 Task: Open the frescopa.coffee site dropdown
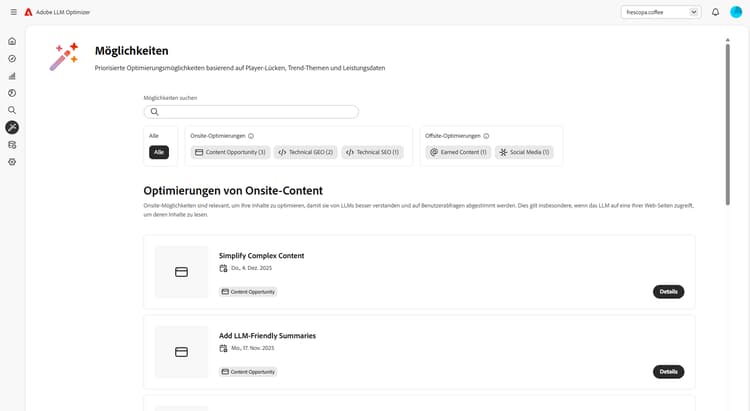coord(661,12)
